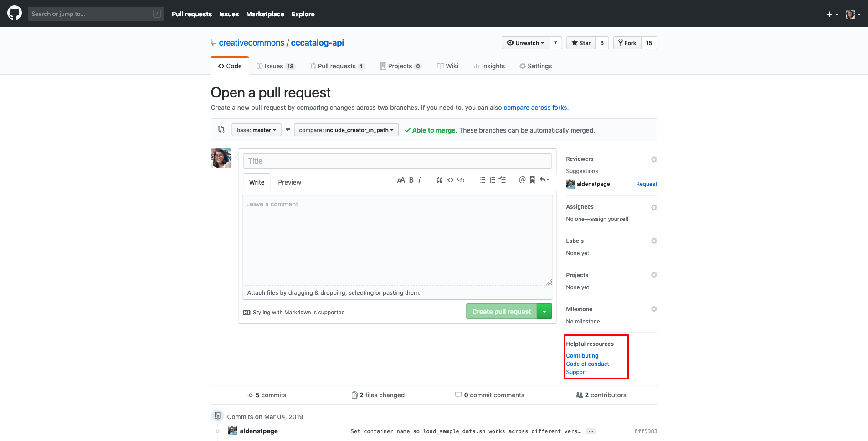This screenshot has height=441, width=868.
Task: Reference an issue with the bookmark icon
Action: [x=532, y=180]
